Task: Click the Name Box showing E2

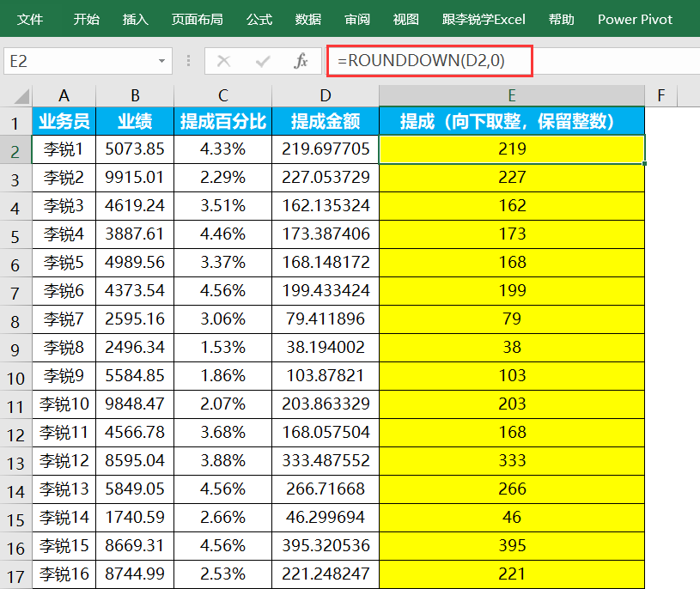Action: point(88,61)
